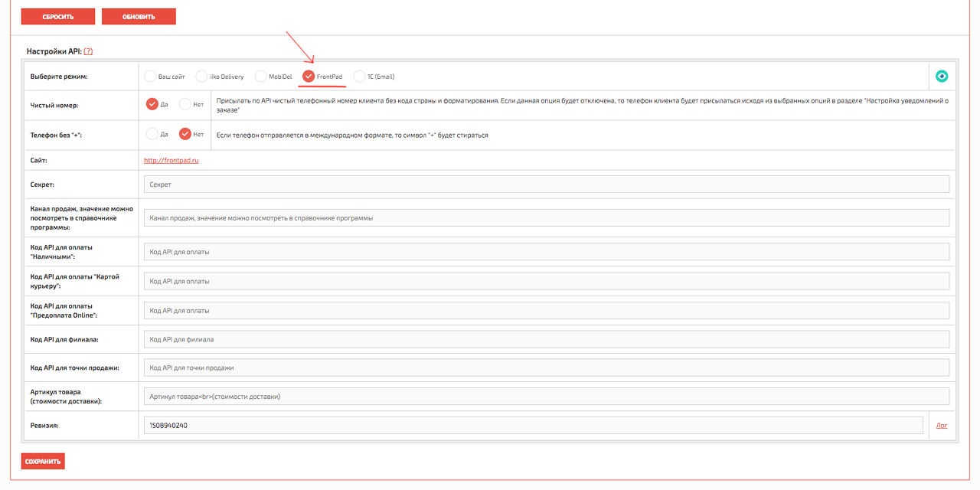The width and height of the screenshot is (980, 490).
Task: Switch mode to 1C (Email)
Action: point(360,77)
